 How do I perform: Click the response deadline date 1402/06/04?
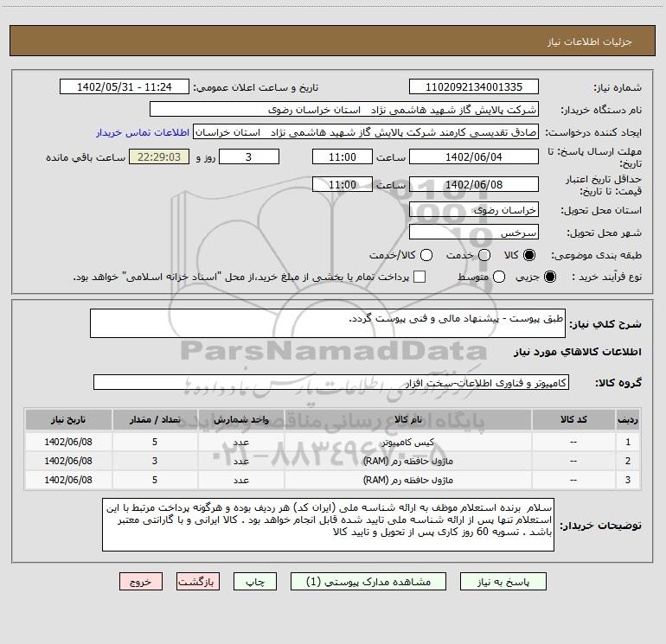click(474, 156)
